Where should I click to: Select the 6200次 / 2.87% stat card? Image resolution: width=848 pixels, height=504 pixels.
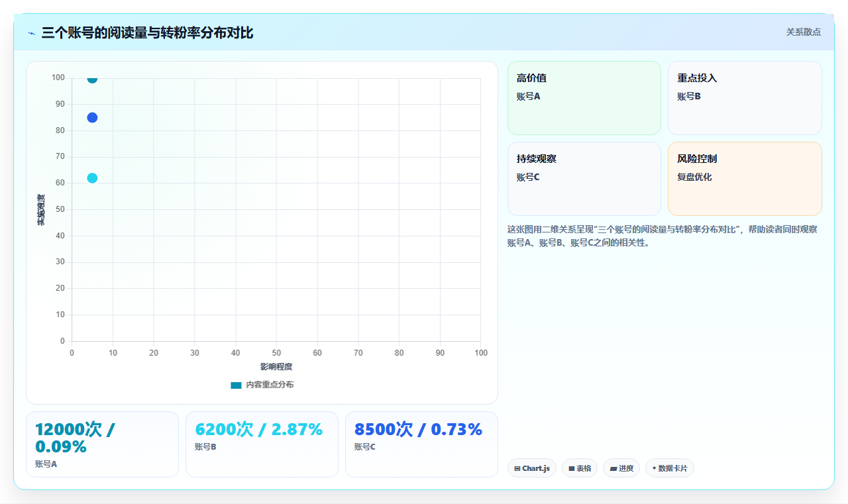tap(262, 444)
